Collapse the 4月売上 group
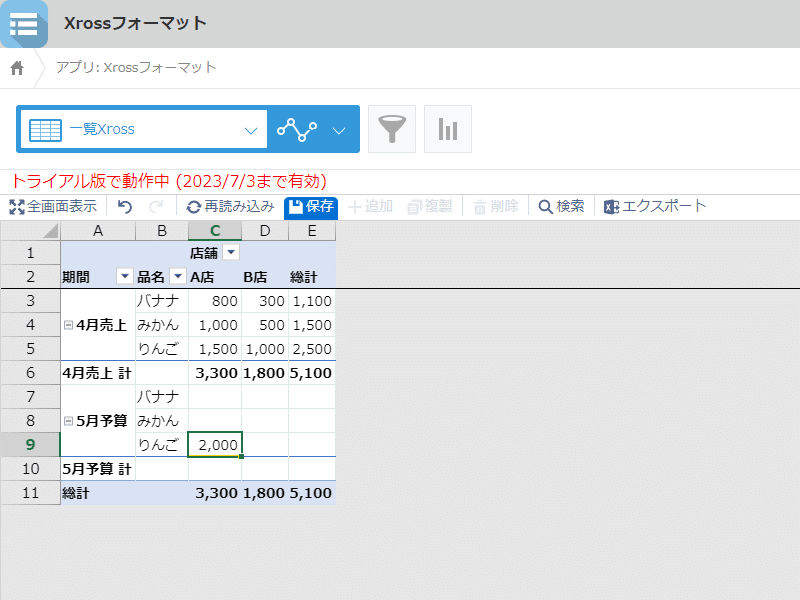 68,325
